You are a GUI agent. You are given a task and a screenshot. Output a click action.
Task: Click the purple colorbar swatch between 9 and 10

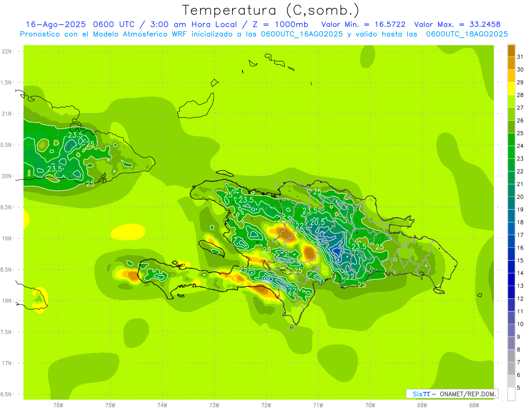511,330
